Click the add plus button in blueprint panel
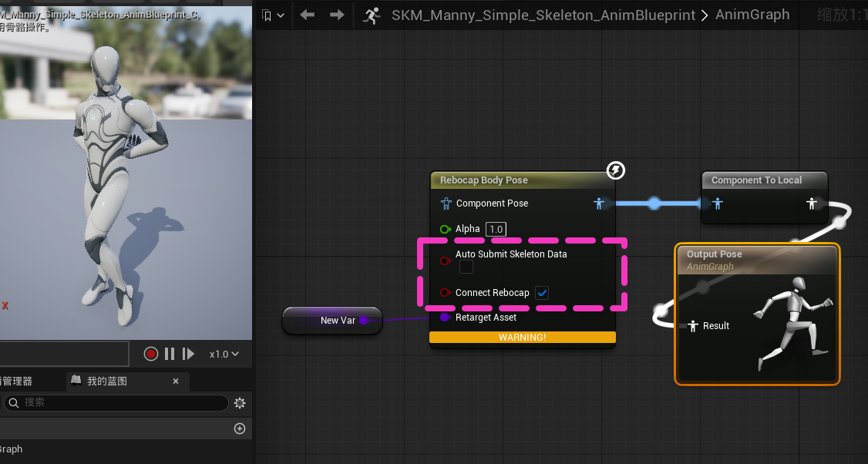The image size is (868, 464). pos(240,429)
